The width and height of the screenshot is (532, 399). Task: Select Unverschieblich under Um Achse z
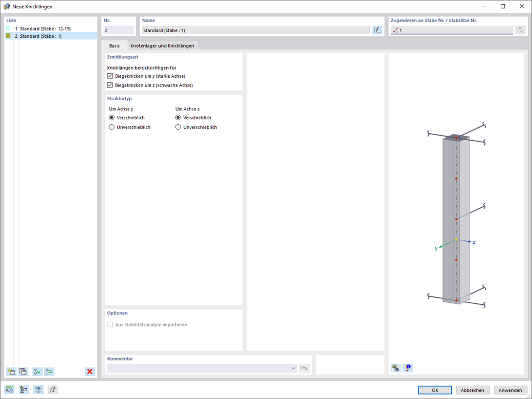click(x=178, y=127)
